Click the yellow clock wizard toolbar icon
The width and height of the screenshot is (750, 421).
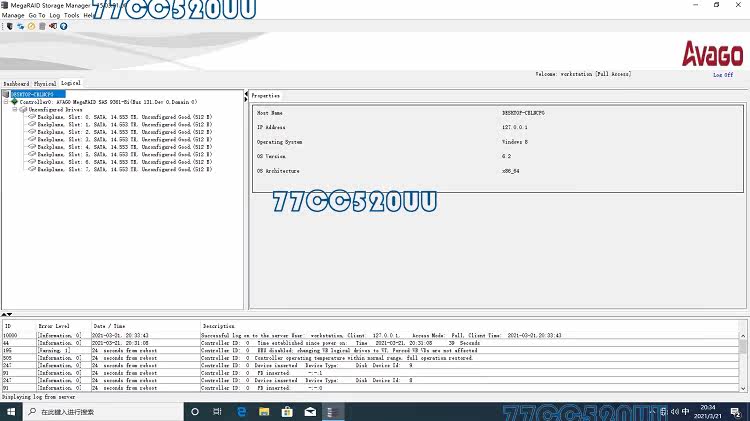click(x=32, y=26)
